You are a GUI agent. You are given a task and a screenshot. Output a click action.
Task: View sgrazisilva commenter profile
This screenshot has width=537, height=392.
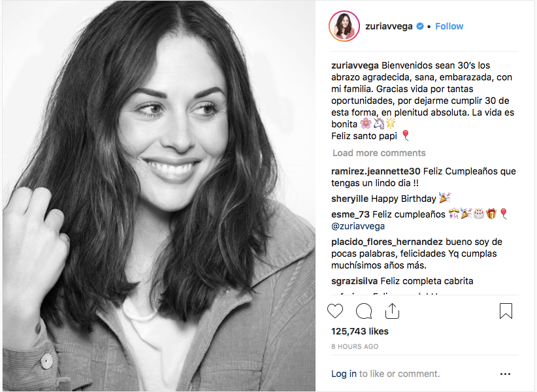(x=355, y=281)
